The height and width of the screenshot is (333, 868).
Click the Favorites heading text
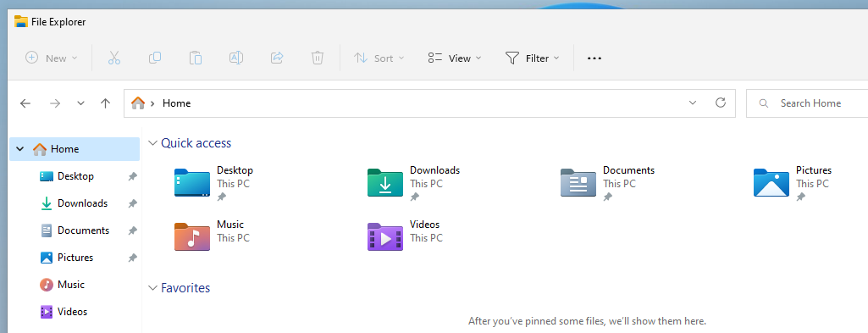185,288
